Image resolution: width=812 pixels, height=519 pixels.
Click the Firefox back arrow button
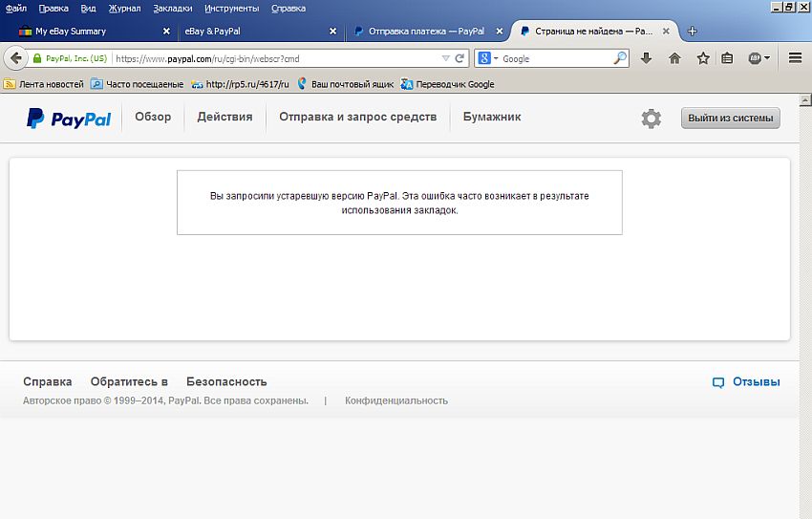14,58
